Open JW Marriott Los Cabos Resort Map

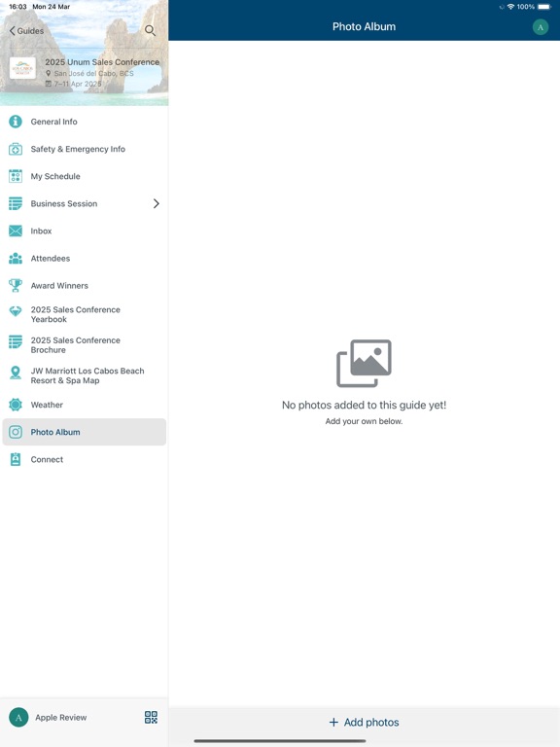click(x=84, y=375)
